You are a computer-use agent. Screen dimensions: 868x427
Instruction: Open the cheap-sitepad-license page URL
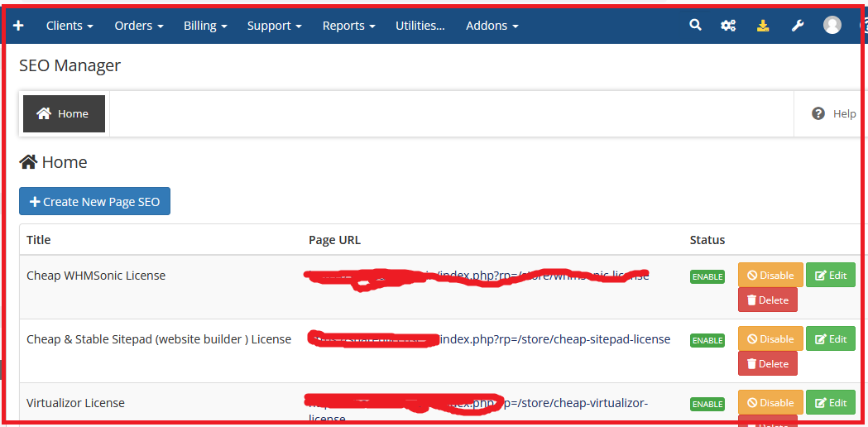(554, 339)
